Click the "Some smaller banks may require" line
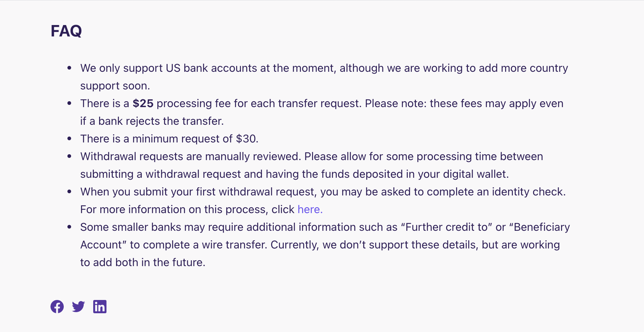Screen dimensions: 644x332 (325, 227)
